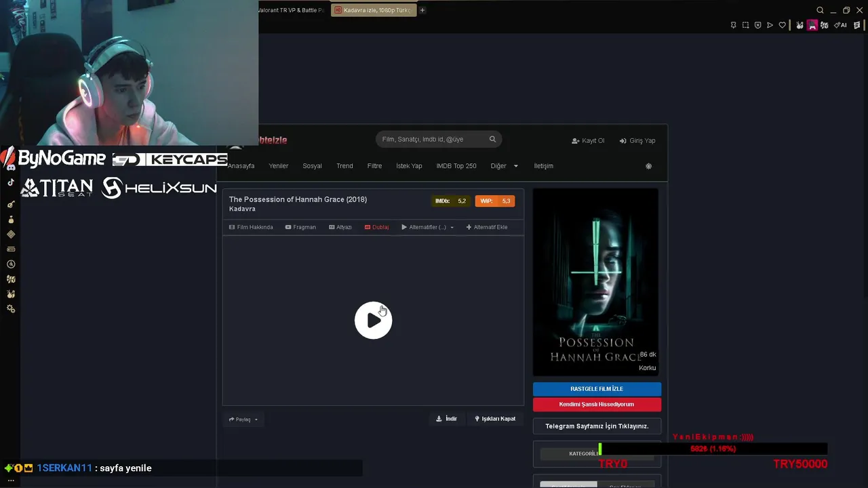Toggle Işıkları Kapat lights-off mode
Screen dimensions: 868x488
[495, 419]
